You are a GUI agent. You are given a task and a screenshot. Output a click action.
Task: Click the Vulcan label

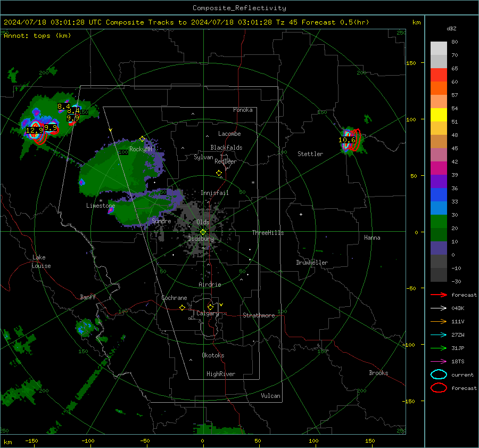coord(270,396)
